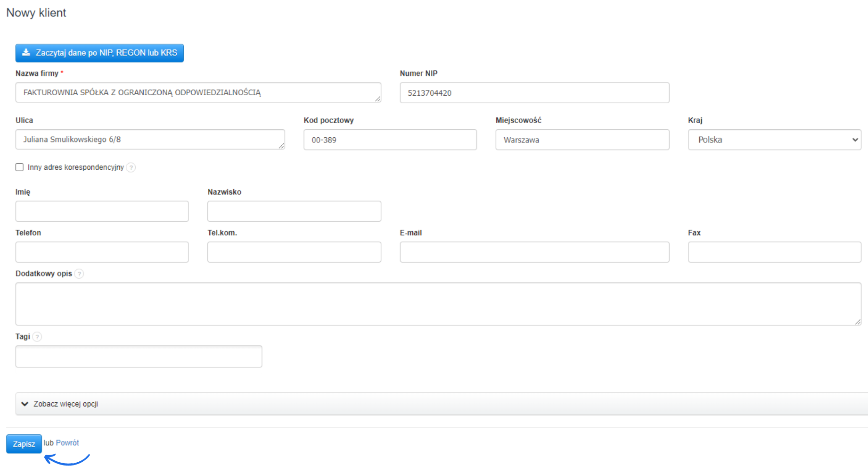Follow the Powrót link
Viewport: 868px width, 474px height.
click(x=67, y=443)
